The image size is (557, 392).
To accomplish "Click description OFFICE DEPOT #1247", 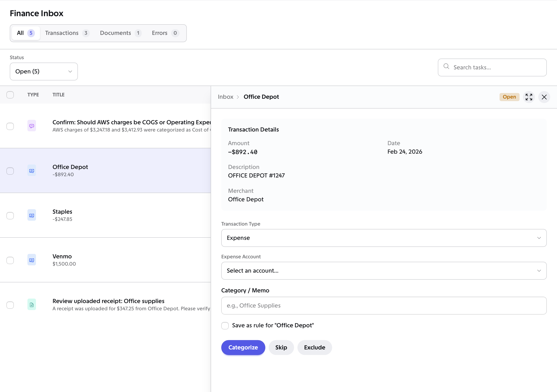I will point(256,176).
